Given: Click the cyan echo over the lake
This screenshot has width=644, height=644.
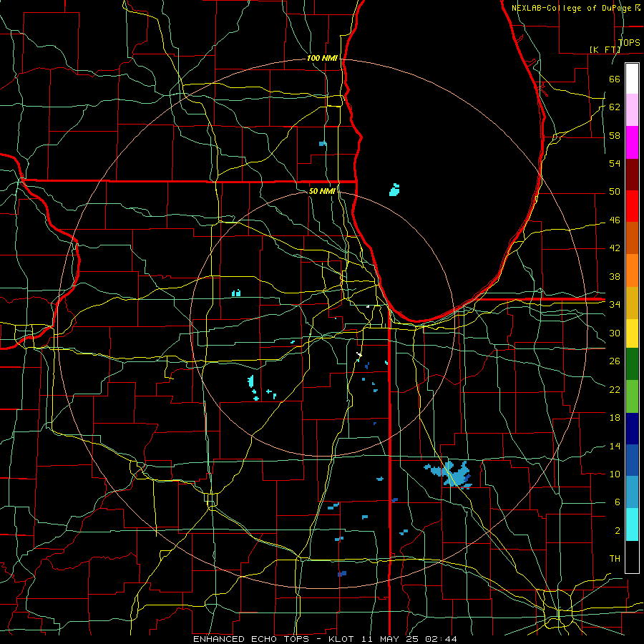Looking at the screenshot, I should [x=394, y=190].
